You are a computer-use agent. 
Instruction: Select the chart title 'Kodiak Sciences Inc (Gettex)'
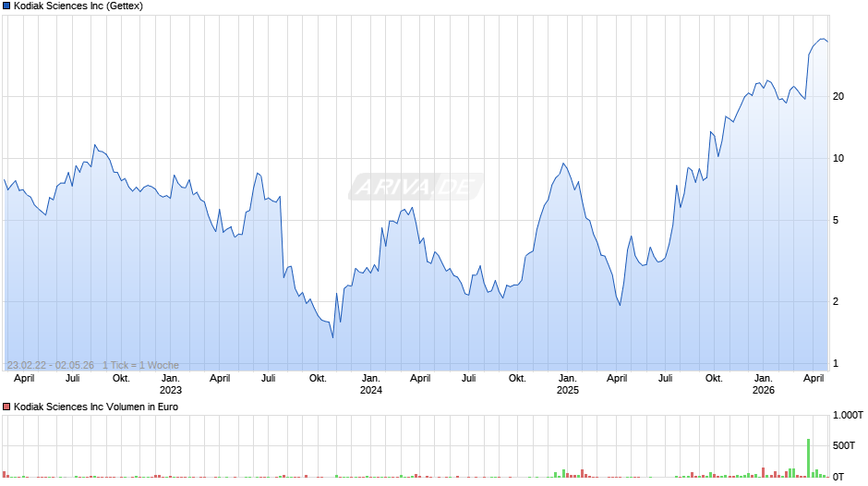click(x=78, y=6)
